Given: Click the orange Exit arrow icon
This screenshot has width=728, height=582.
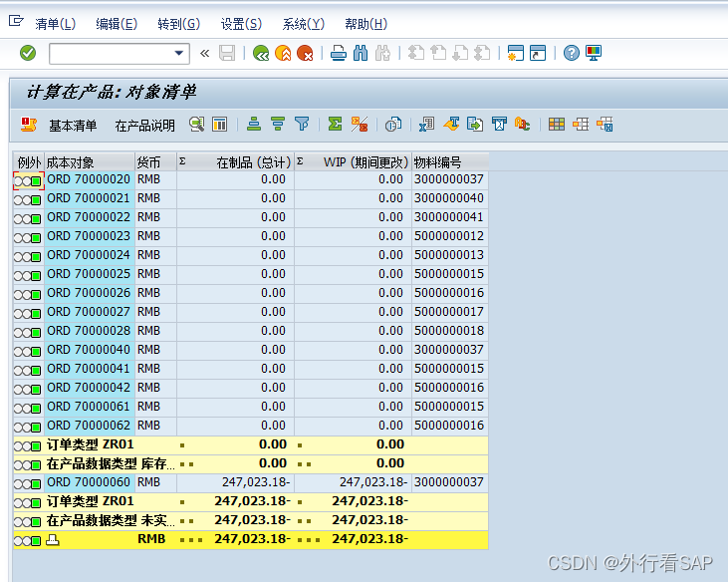Looking at the screenshot, I should click(x=283, y=53).
